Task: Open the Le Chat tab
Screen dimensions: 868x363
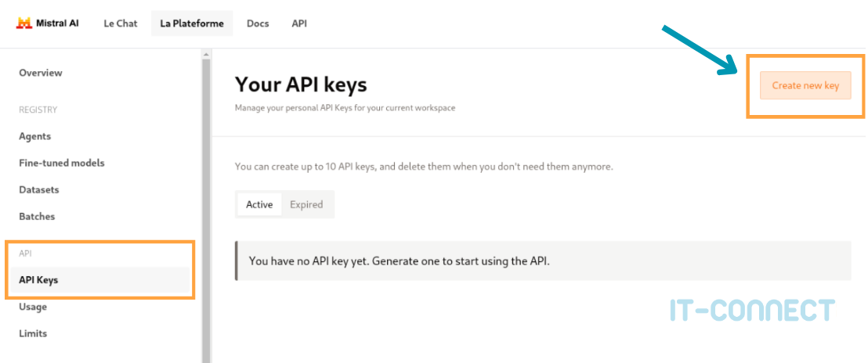Action: 120,23
